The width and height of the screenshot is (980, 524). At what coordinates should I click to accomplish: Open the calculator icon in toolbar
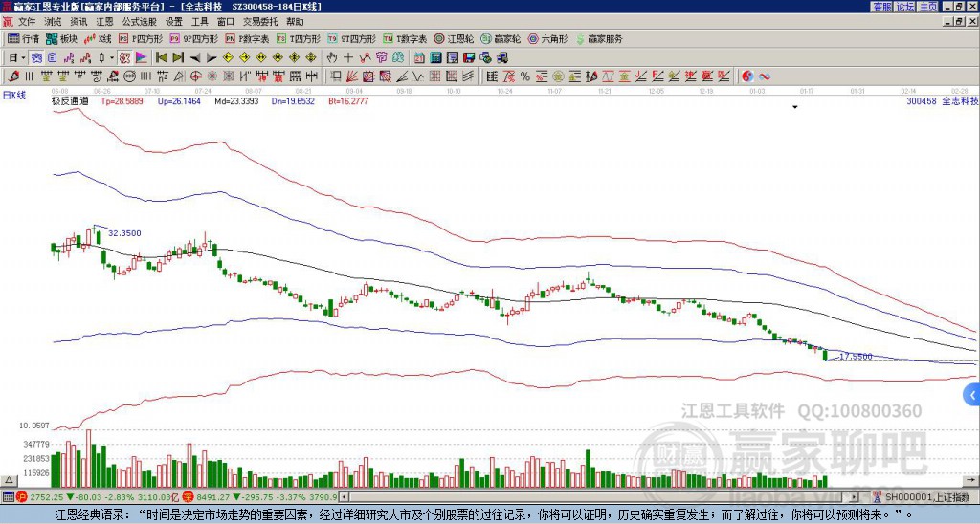(435, 57)
